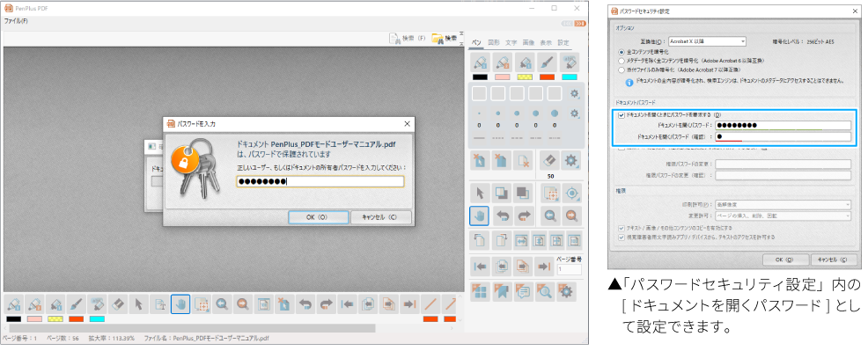868x351 pixels.
Task: Pick pink color swatch in right panel
Action: tap(502, 77)
